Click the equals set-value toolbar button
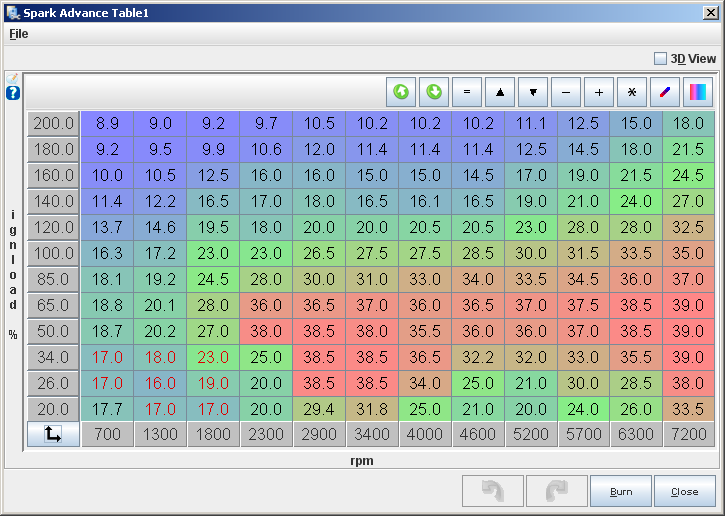The height and width of the screenshot is (516, 725). coord(467,92)
